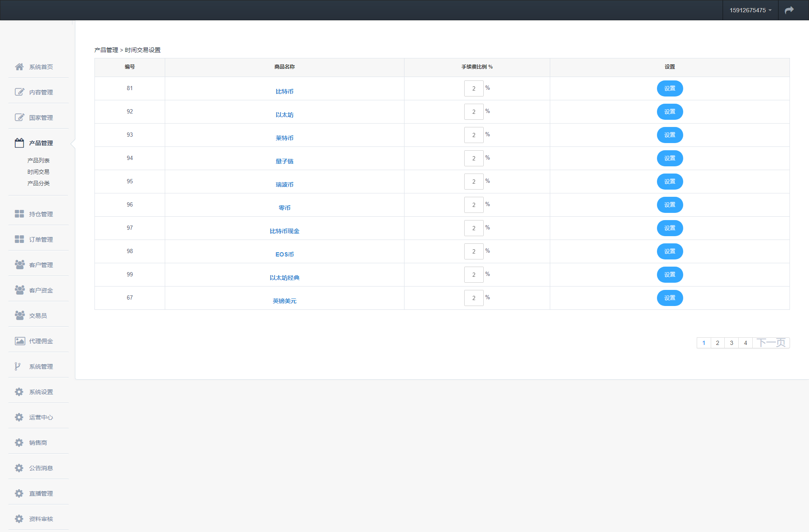Screen dimensions: 809x532
Task: Select 产品列表 in the sidebar submenu
Action: click(x=39, y=160)
